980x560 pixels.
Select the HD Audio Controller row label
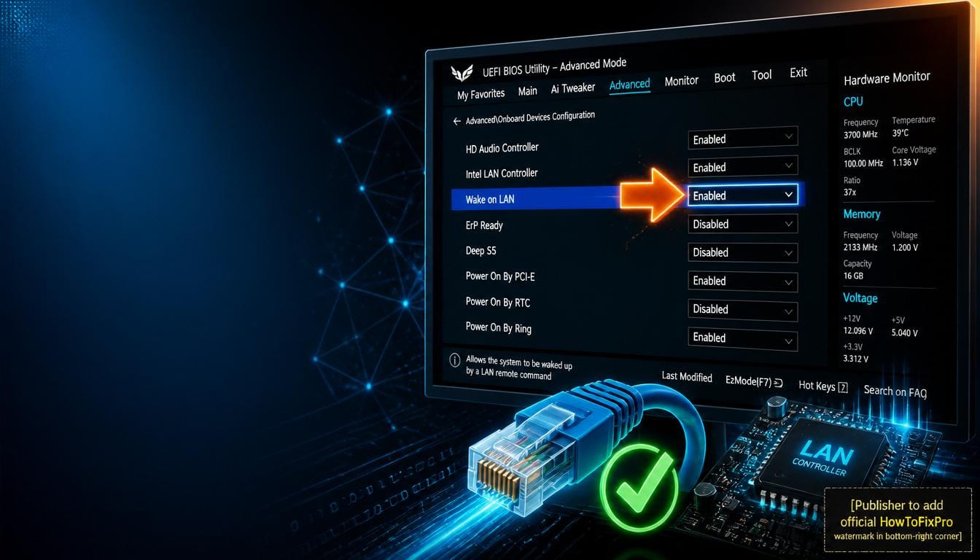point(502,148)
